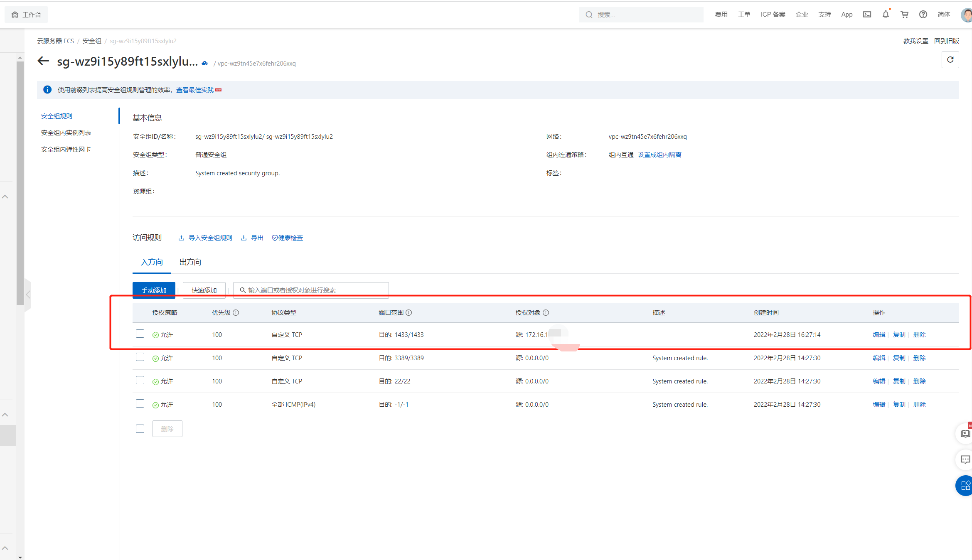Collapse the first left-nav section chevron
The width and height of the screenshot is (972, 560).
tap(5, 196)
